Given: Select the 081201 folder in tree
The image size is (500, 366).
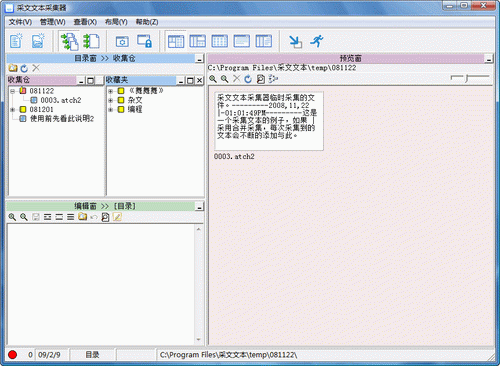Looking at the screenshot, I should [x=41, y=109].
